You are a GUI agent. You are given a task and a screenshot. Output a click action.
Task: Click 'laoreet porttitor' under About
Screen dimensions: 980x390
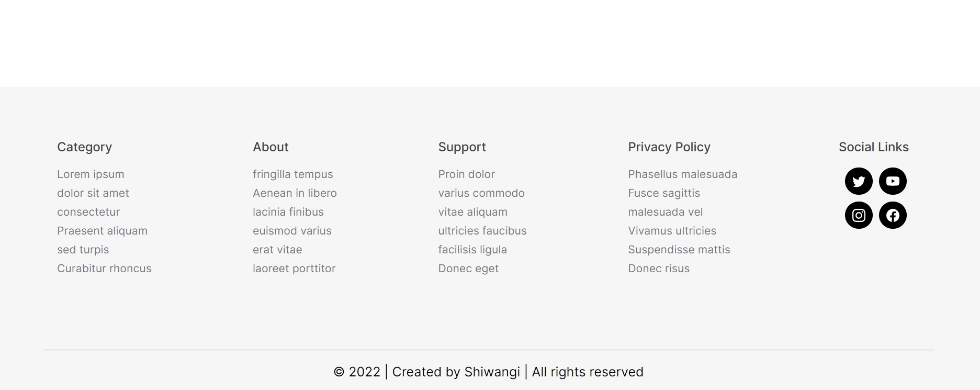click(294, 268)
